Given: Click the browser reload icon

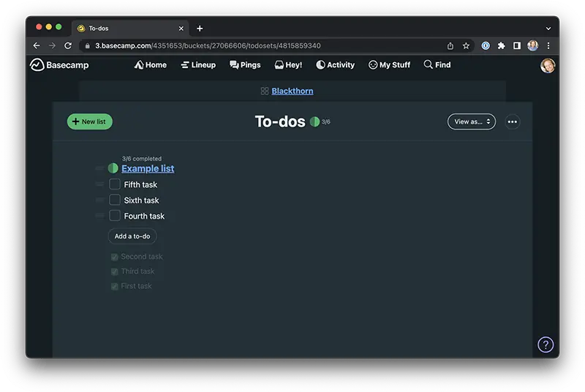Looking at the screenshot, I should click(68, 45).
